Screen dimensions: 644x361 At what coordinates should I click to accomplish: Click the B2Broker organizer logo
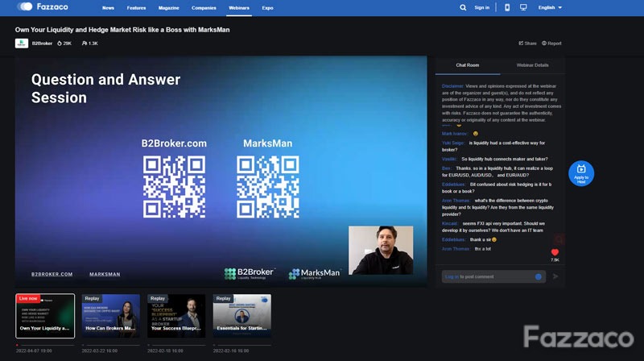22,44
